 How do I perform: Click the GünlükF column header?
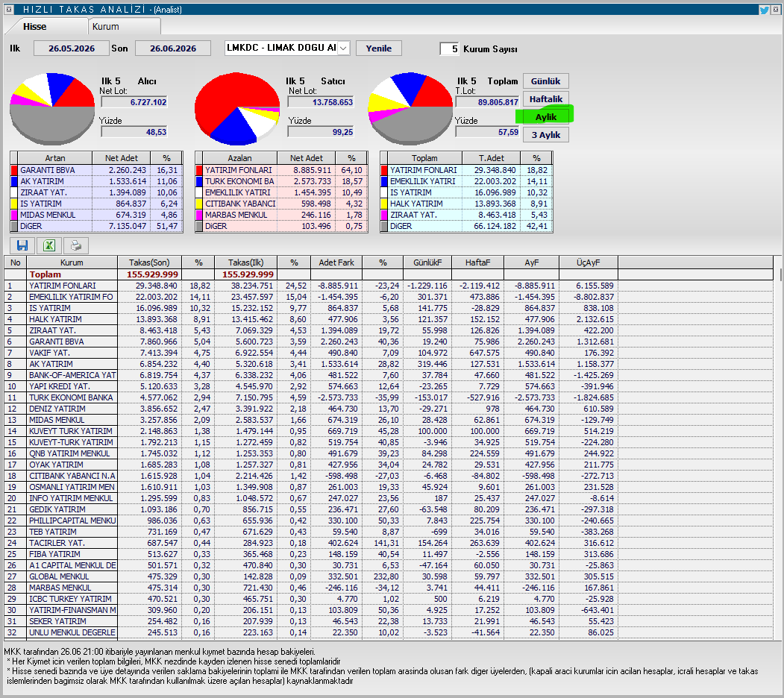427,262
